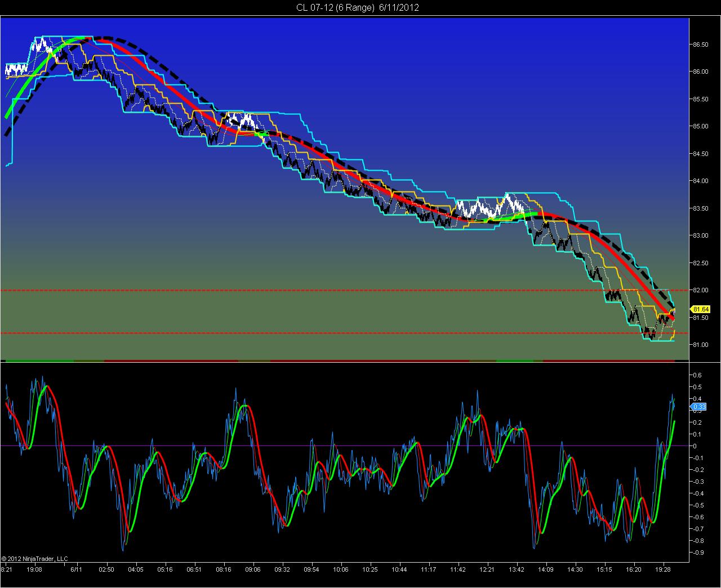Click the 11:42 time axis label
The width and height of the screenshot is (721, 588).
pos(458,569)
